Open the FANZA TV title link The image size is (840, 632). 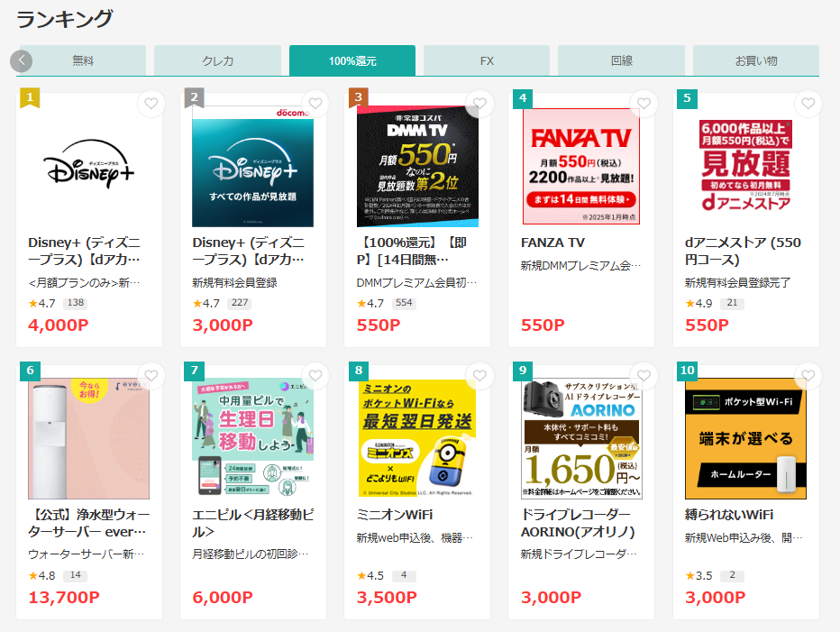coord(552,243)
